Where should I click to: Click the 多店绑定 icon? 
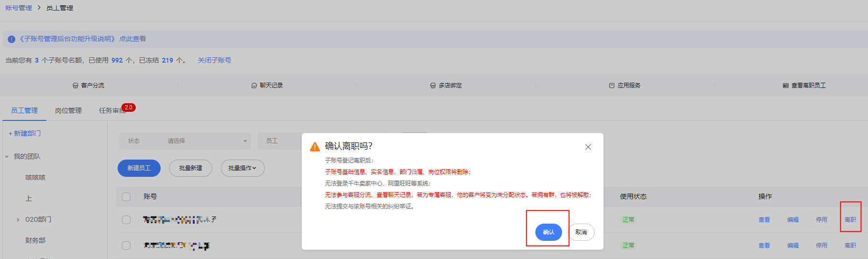433,86
